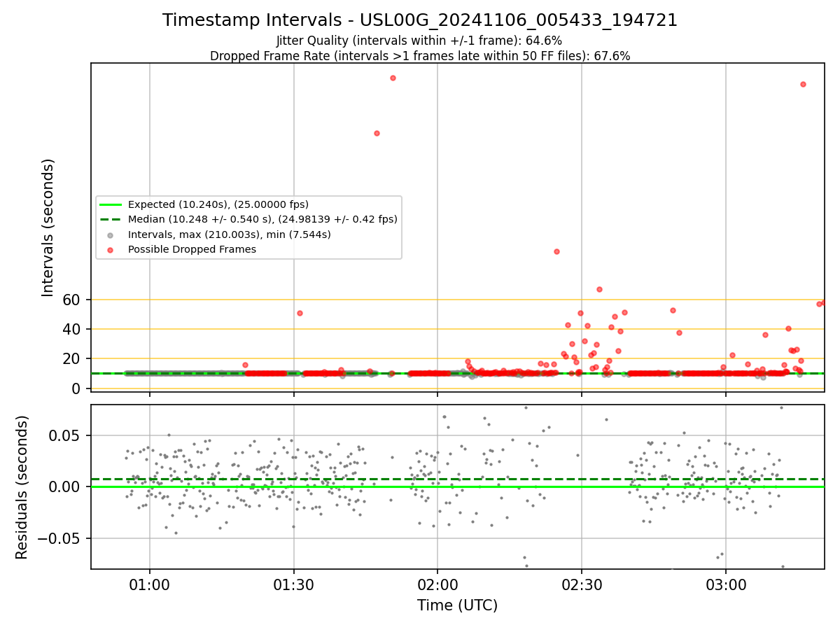
Task: Click the red outlier point at top right after 03:15
Action: 803,84
